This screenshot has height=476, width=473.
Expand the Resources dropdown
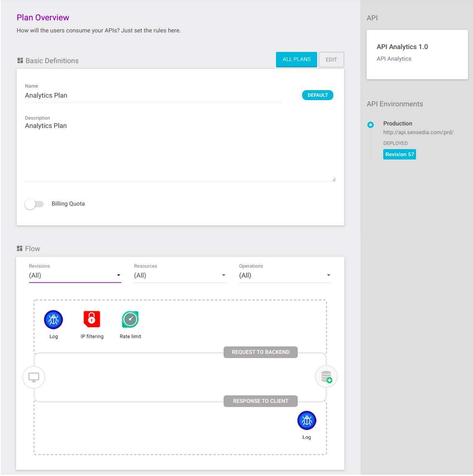[x=180, y=275]
